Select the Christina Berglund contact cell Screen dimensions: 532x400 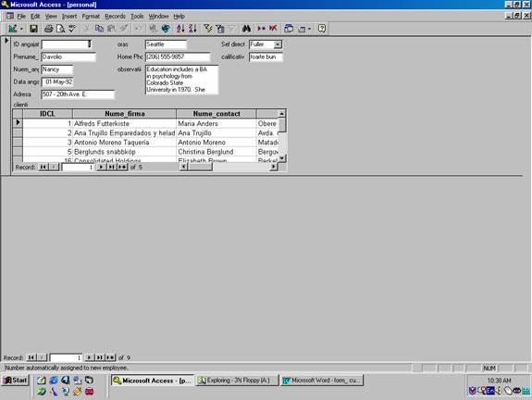(217, 152)
